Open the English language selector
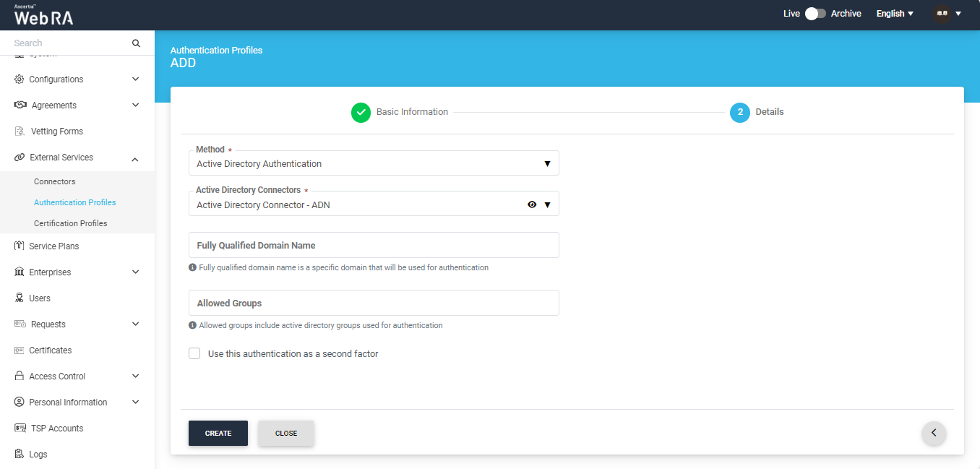980x469 pixels. click(x=895, y=14)
